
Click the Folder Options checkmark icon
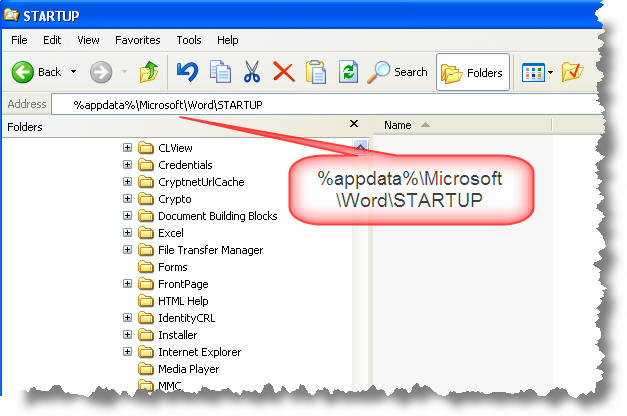pyautogui.click(x=572, y=72)
